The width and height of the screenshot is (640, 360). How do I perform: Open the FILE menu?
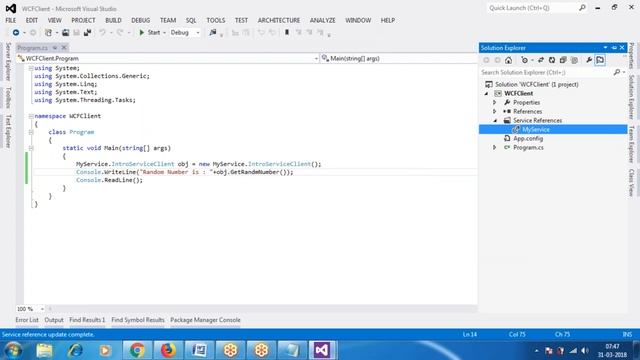11,20
